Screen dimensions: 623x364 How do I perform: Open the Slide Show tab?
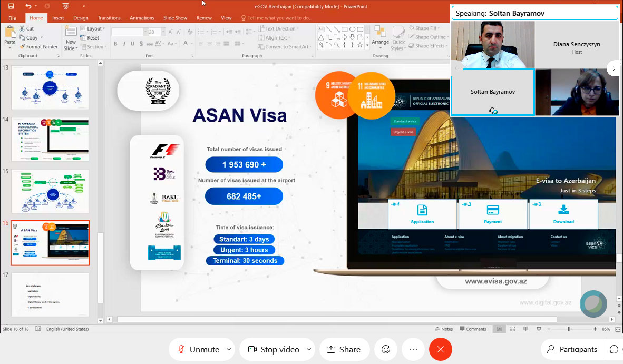pos(175,18)
